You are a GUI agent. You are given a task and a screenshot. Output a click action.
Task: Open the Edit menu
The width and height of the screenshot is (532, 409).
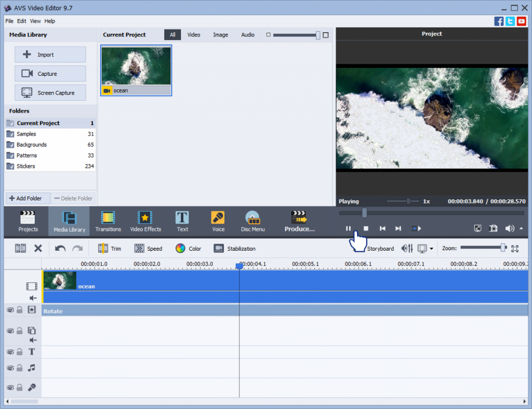click(x=21, y=21)
